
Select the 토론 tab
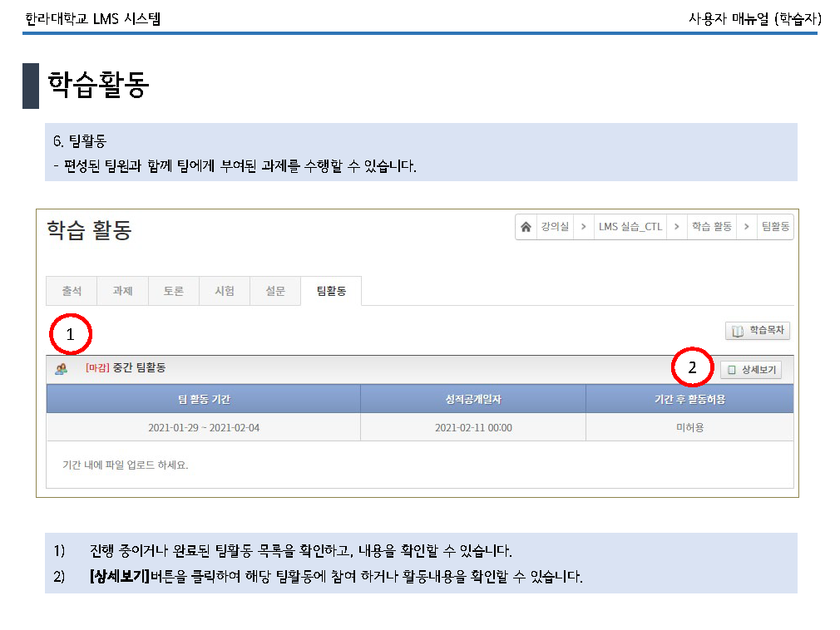point(174,291)
